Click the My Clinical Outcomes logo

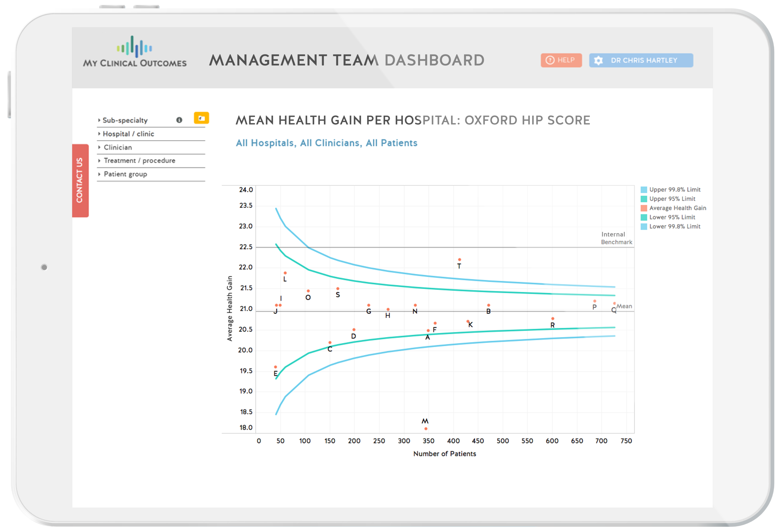(x=135, y=52)
